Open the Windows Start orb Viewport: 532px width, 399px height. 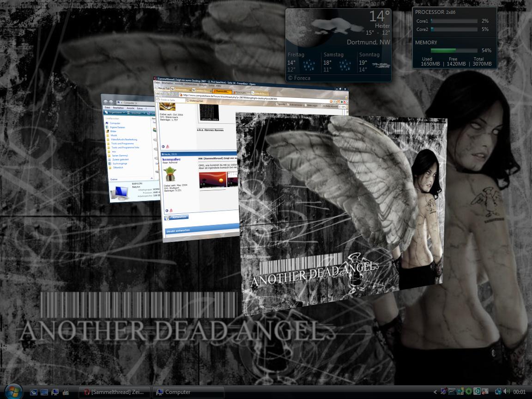[x=13, y=392]
